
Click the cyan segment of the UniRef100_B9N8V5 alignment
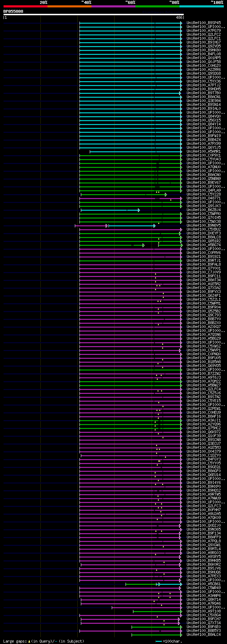(x=132, y=226)
